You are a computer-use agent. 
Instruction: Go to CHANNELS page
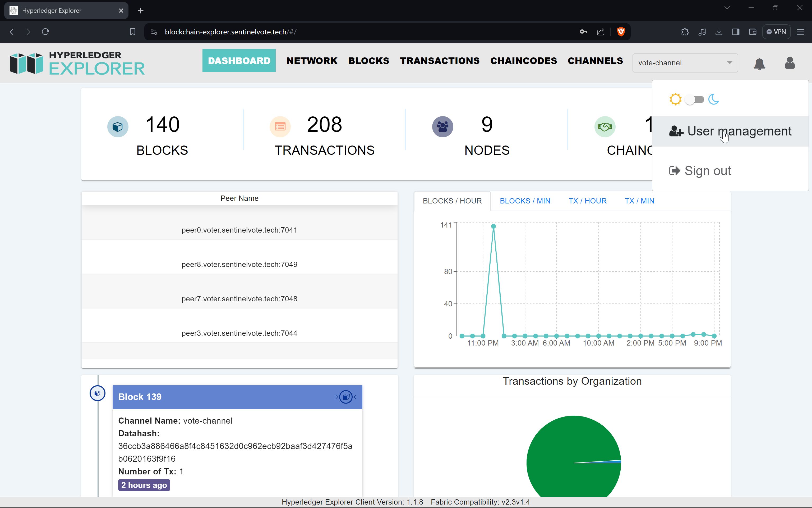[595, 61]
